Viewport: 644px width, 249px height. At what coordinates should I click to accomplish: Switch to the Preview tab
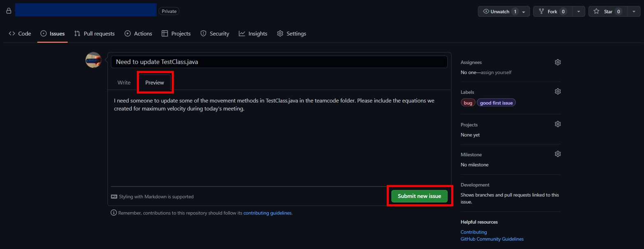pyautogui.click(x=155, y=82)
